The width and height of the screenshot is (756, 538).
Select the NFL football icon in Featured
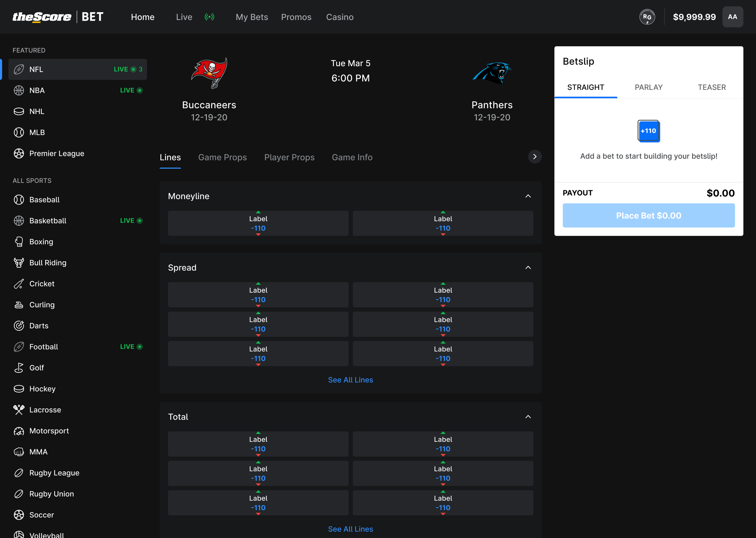click(19, 69)
